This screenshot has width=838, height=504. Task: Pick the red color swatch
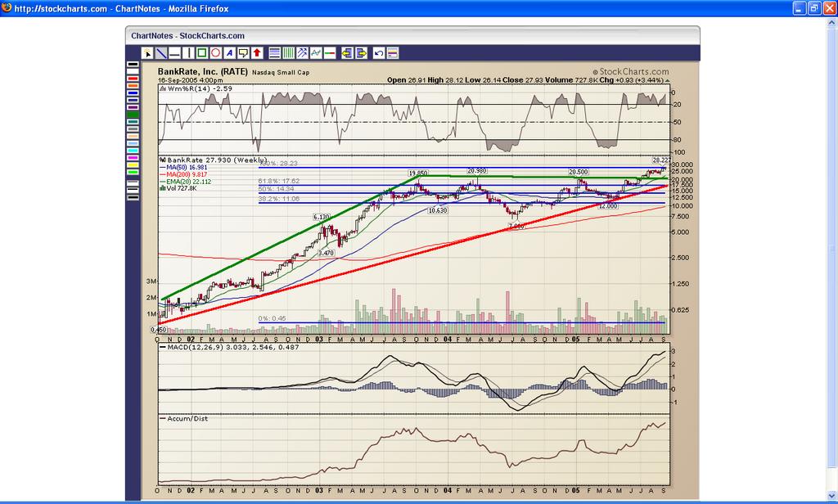pos(133,79)
